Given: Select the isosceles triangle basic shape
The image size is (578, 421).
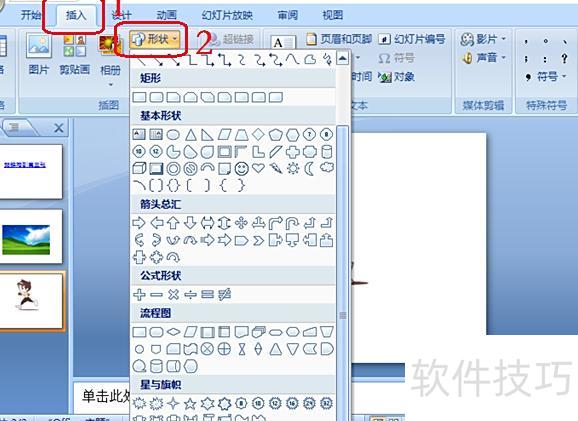Looking at the screenshot, I should [x=191, y=135].
